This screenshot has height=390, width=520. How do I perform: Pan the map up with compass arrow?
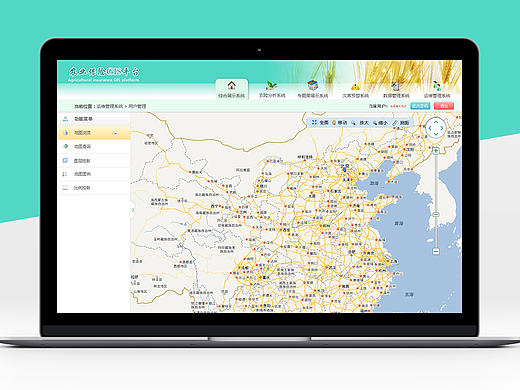click(x=436, y=122)
